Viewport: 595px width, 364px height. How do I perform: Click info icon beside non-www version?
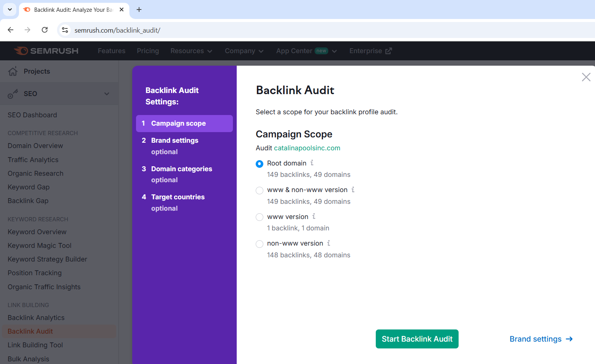(329, 243)
